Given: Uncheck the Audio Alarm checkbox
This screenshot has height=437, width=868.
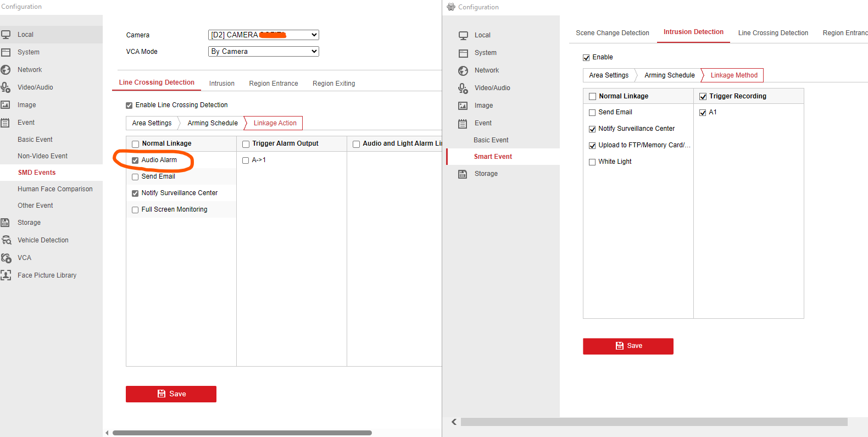Looking at the screenshot, I should point(135,161).
